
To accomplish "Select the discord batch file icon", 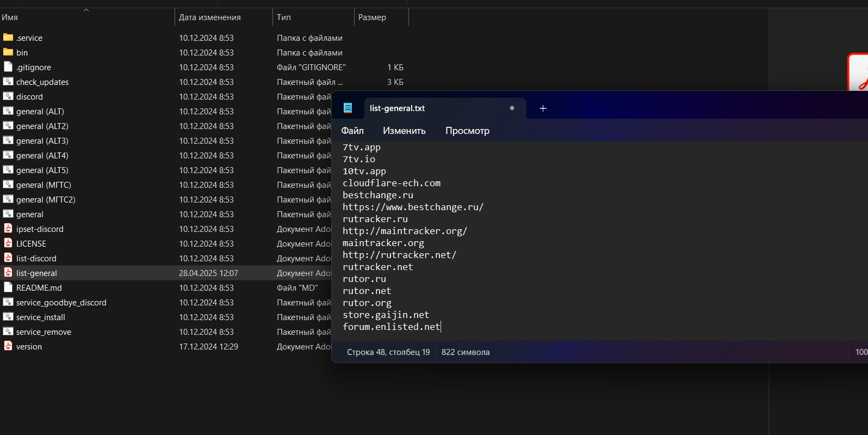I will pos(8,96).
